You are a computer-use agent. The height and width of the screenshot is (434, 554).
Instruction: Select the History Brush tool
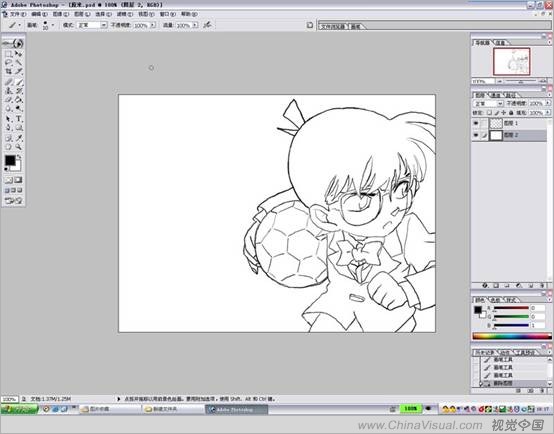click(18, 91)
